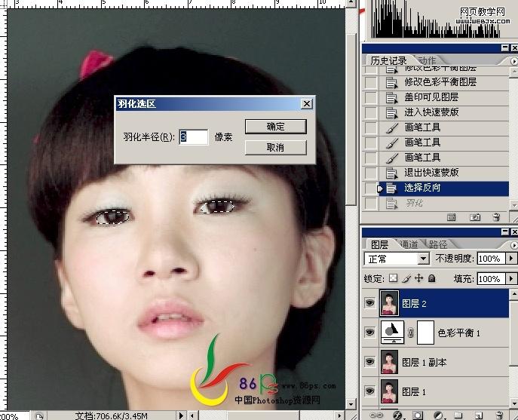Switch to the 通道 tab

pos(409,244)
